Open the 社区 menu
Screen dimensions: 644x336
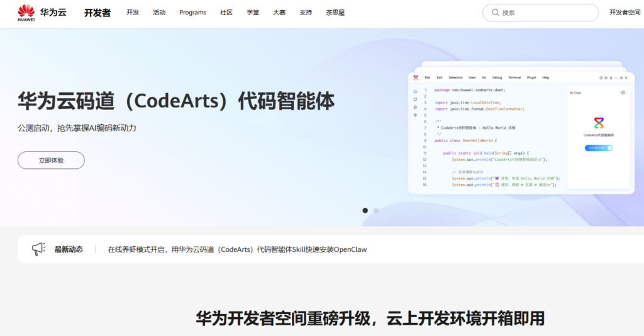(226, 13)
